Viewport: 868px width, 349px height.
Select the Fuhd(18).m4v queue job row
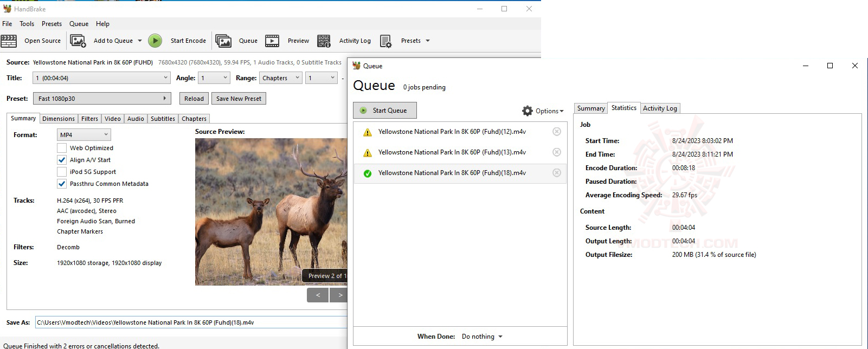(x=460, y=173)
